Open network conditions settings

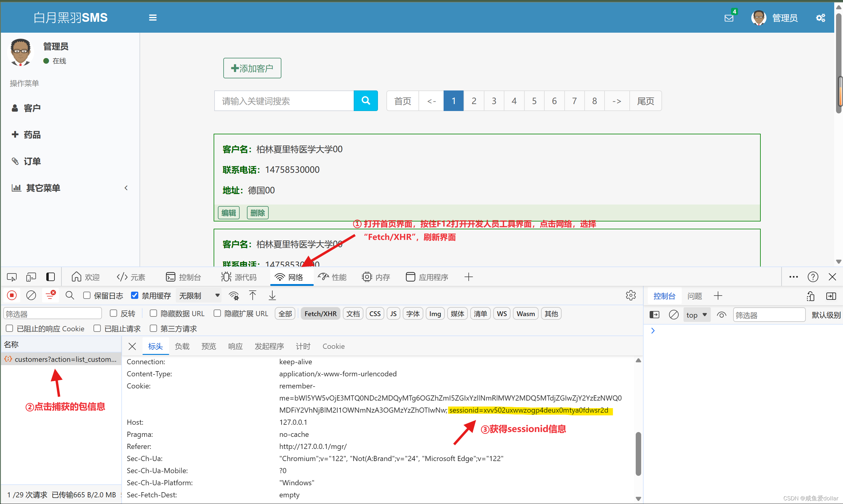(234, 296)
